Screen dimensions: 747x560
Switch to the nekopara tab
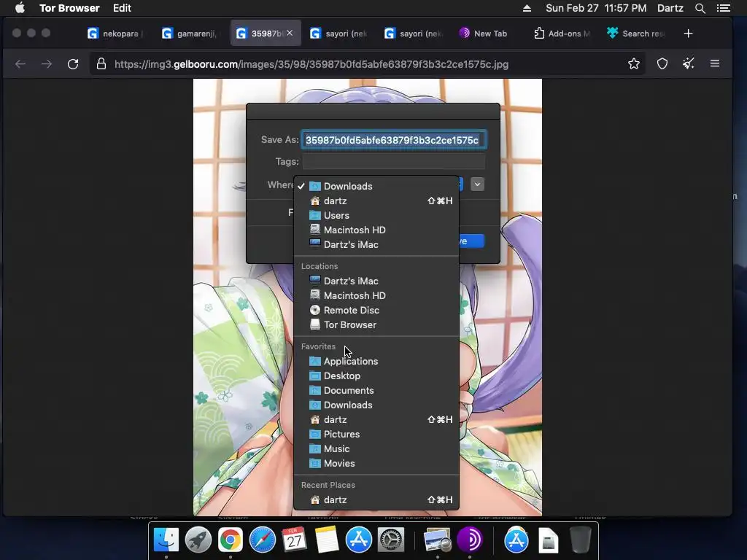115,34
